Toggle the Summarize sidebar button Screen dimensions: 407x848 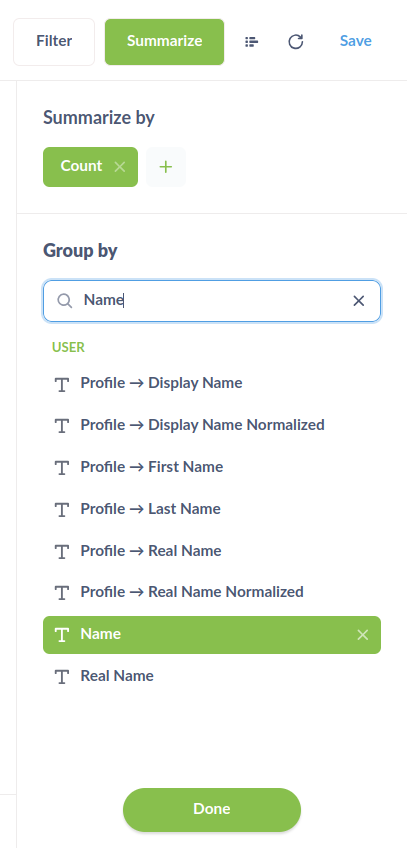pyautogui.click(x=164, y=42)
